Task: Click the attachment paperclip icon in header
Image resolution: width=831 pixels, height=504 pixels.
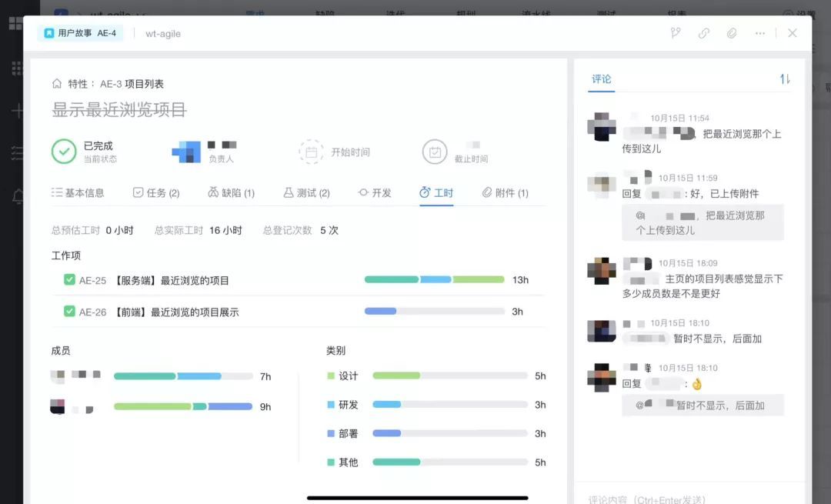Action: point(732,33)
